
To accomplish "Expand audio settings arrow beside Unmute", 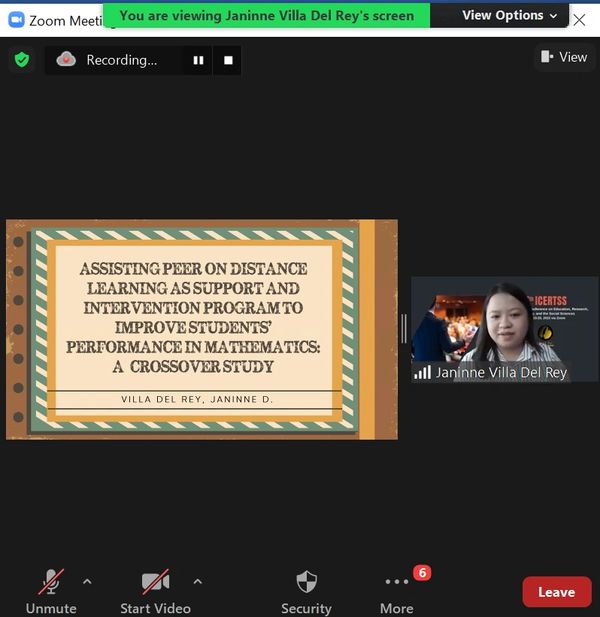I will (87, 581).
